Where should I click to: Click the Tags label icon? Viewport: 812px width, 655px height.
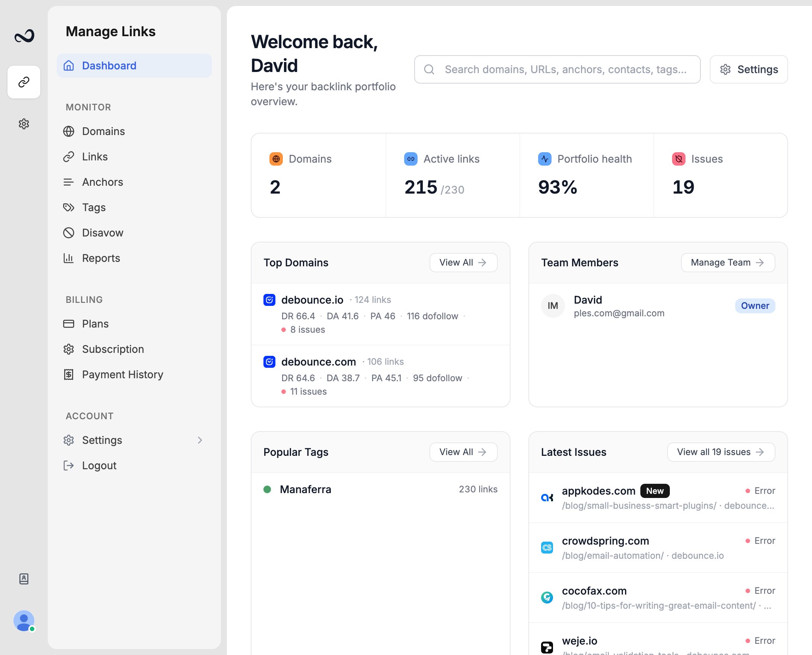[x=69, y=207]
